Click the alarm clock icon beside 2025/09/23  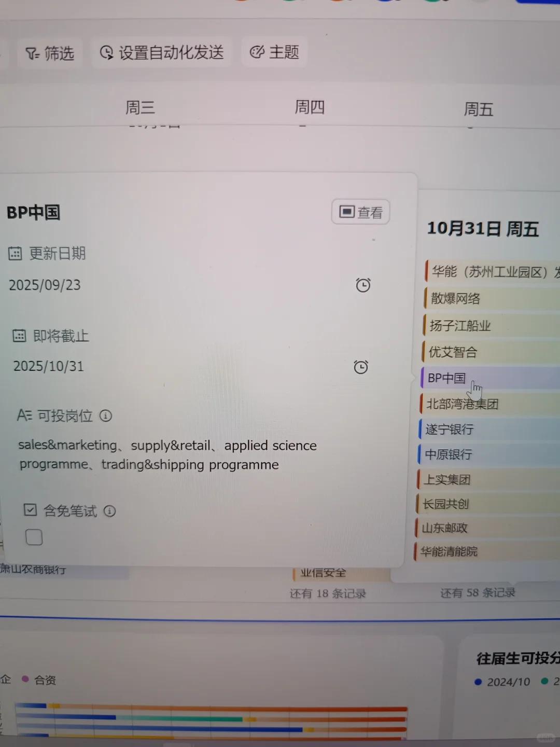(x=363, y=285)
